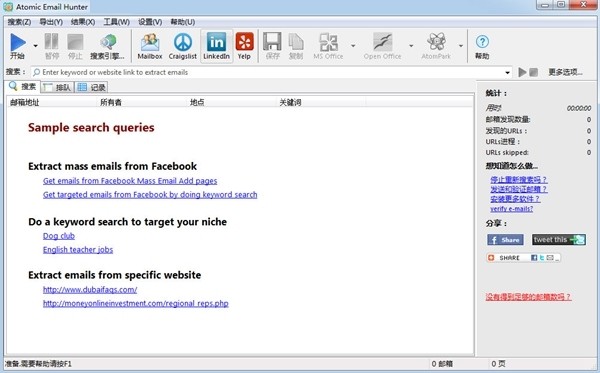Click the small stop square beside search bar
The height and width of the screenshot is (373, 600).
533,72
